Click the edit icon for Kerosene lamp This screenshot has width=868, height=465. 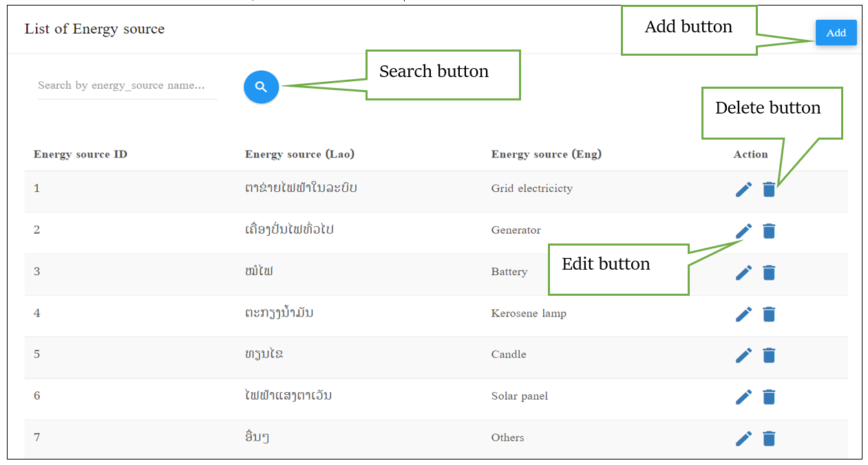pos(743,314)
